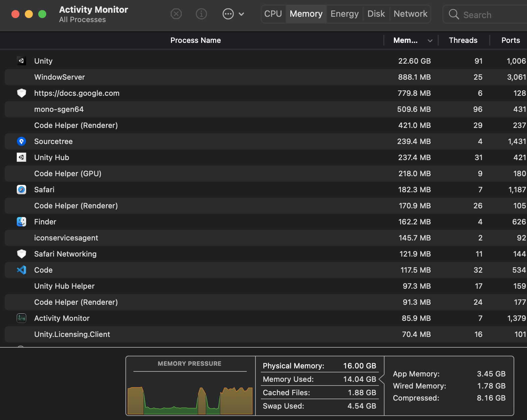Click the Safari compass icon

[21, 190]
